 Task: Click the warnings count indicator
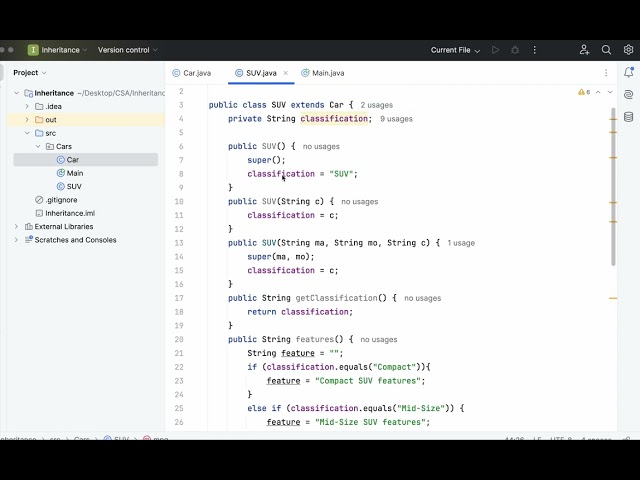584,92
